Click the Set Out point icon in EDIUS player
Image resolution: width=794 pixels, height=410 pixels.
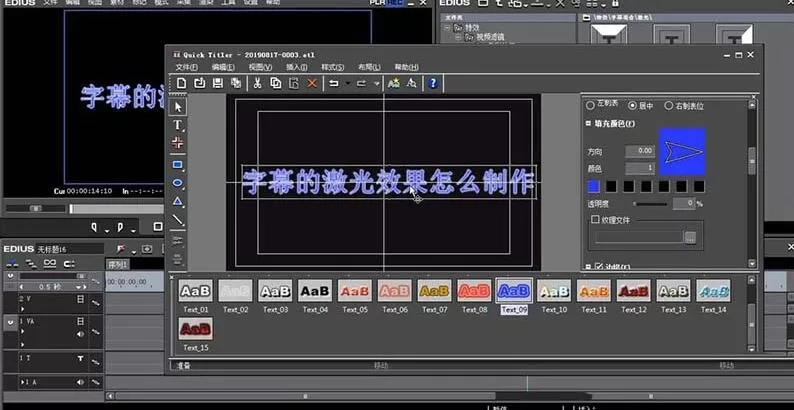point(121,227)
